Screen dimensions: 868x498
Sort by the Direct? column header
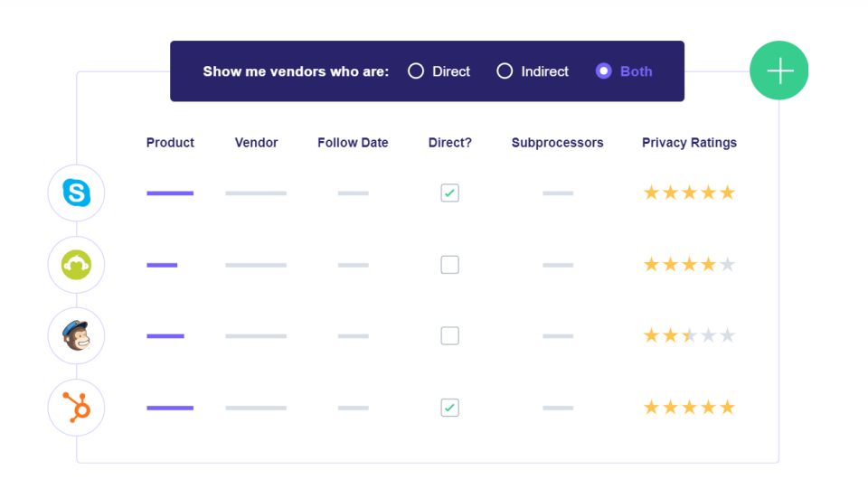coord(449,143)
